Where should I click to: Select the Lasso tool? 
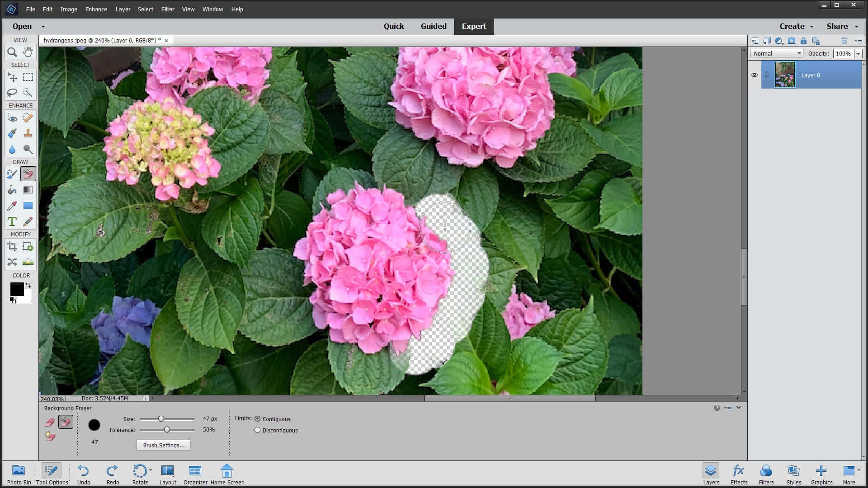click(12, 92)
